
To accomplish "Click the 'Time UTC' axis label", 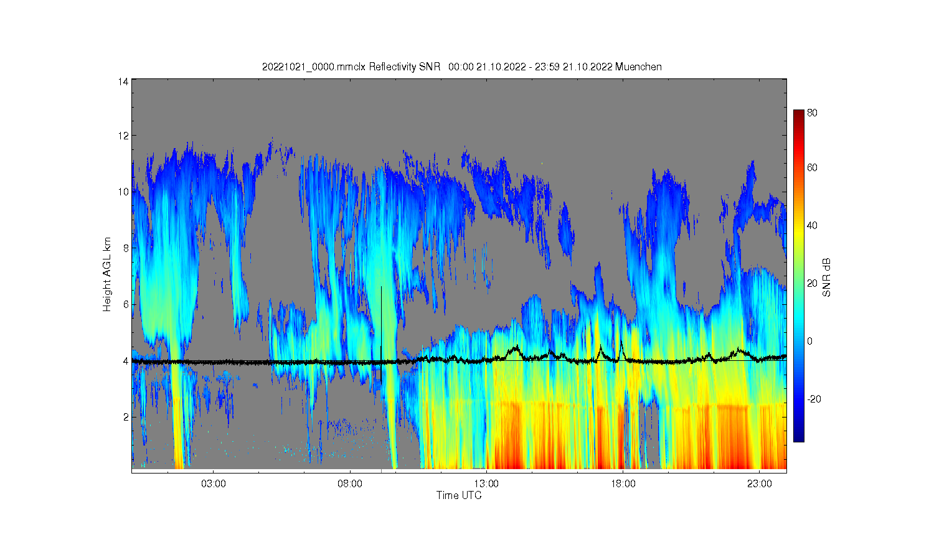I will coord(459,495).
